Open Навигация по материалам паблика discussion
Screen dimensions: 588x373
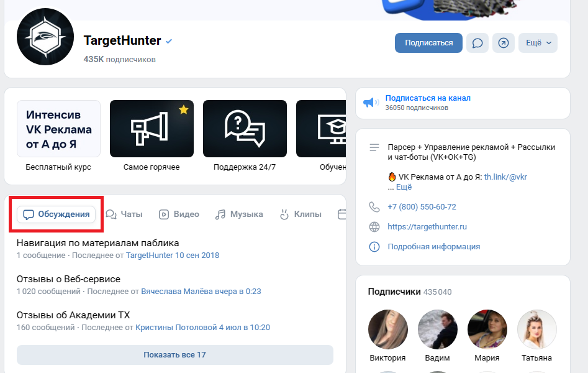(x=97, y=243)
